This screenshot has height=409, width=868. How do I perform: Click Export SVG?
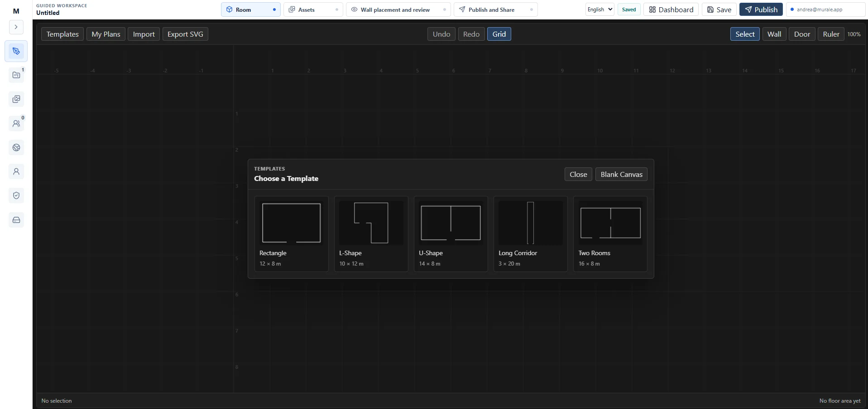pos(185,34)
